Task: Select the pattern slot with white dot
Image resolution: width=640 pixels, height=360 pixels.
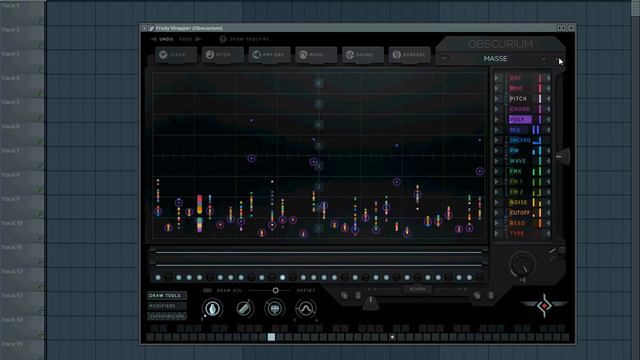Action: [392, 337]
